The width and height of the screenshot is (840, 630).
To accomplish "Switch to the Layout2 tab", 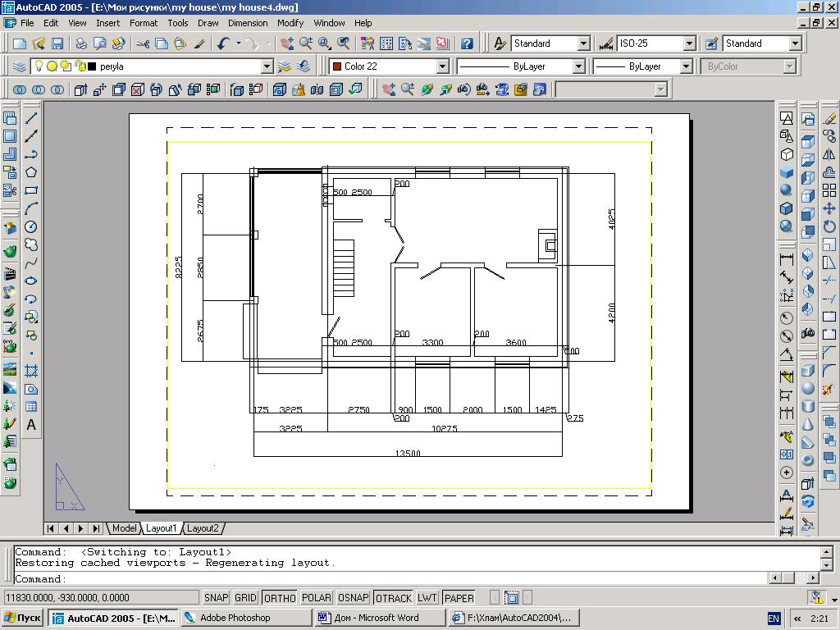I will point(203,528).
